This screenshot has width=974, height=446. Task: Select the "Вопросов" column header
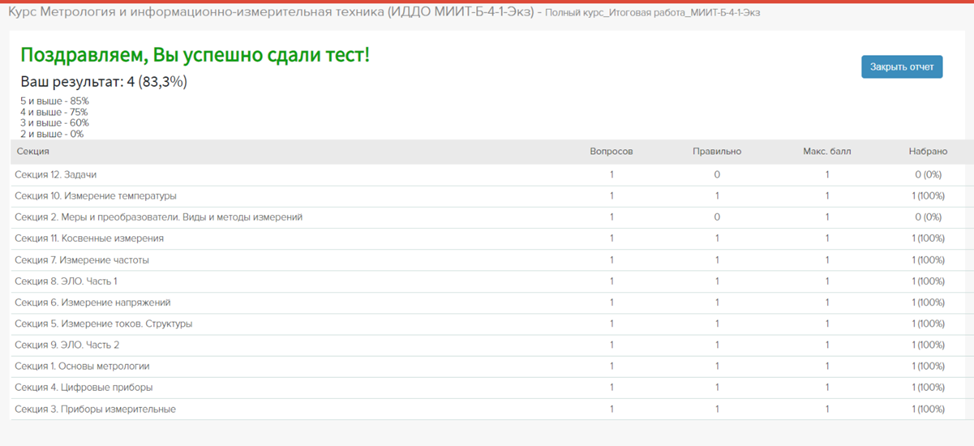[x=611, y=152]
